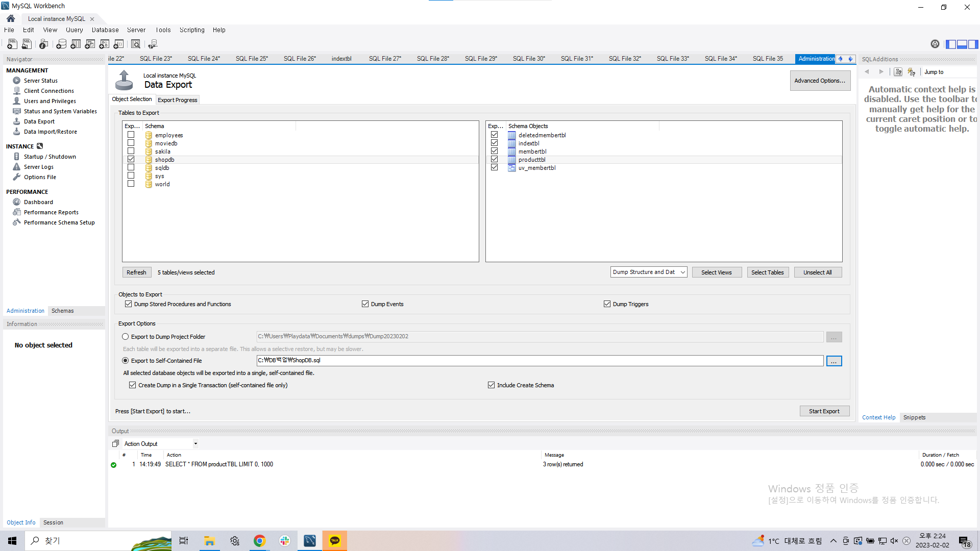Open the Scripting menu
The width and height of the screenshot is (980, 551).
pyautogui.click(x=192, y=30)
